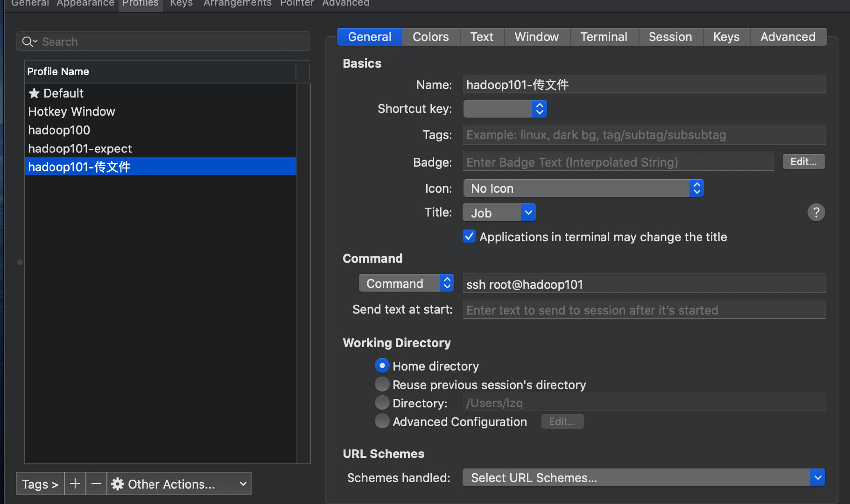Image resolution: width=850 pixels, height=504 pixels.
Task: Toggle 'Applications in terminal may change the title'
Action: [469, 237]
